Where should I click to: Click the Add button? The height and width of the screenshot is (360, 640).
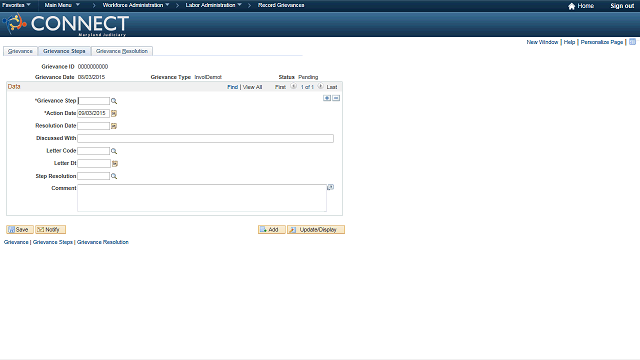(x=271, y=229)
